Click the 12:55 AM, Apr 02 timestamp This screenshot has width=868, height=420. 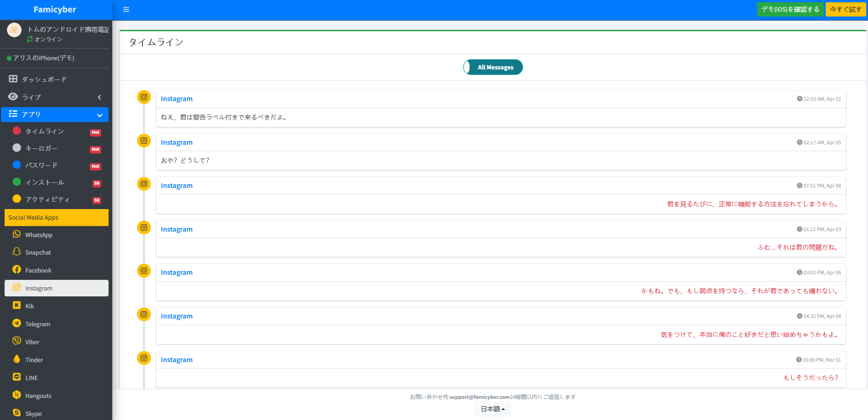click(819, 99)
